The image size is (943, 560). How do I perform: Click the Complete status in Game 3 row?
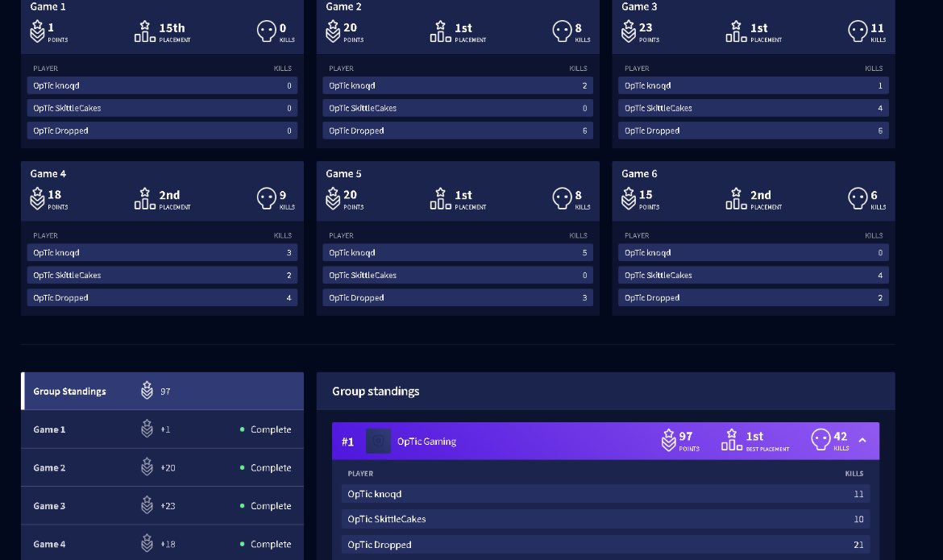265,506
